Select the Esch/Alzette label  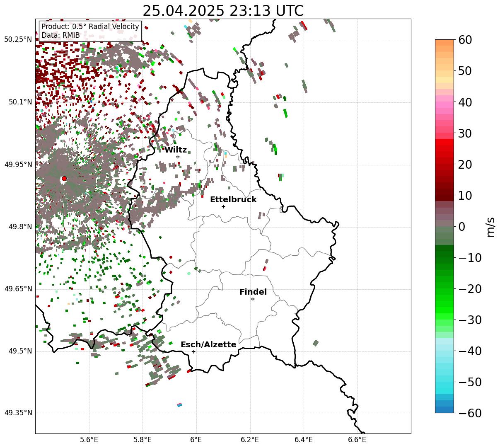[x=208, y=345]
